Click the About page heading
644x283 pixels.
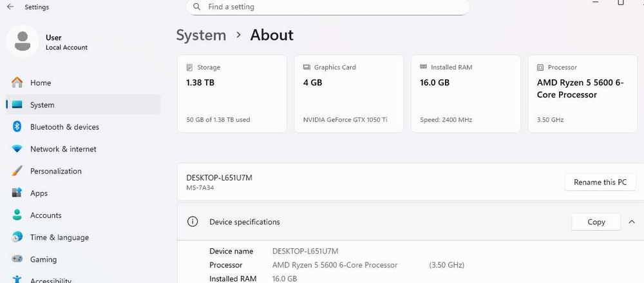pos(272,35)
